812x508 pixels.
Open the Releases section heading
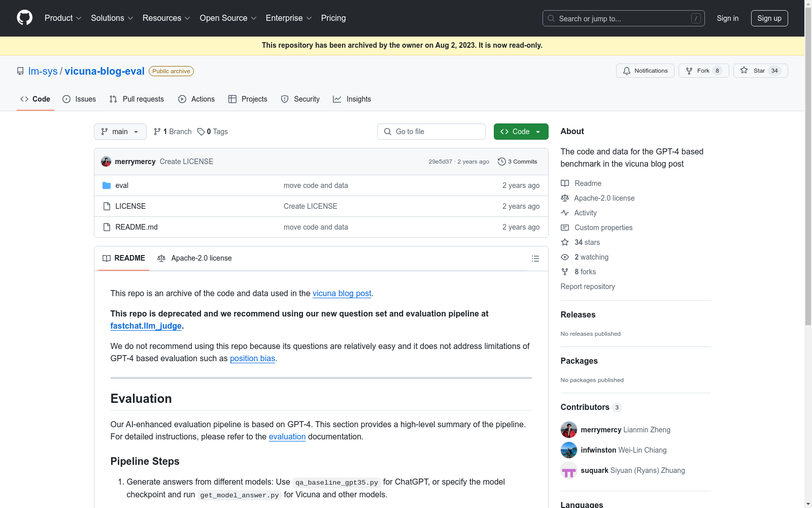578,314
